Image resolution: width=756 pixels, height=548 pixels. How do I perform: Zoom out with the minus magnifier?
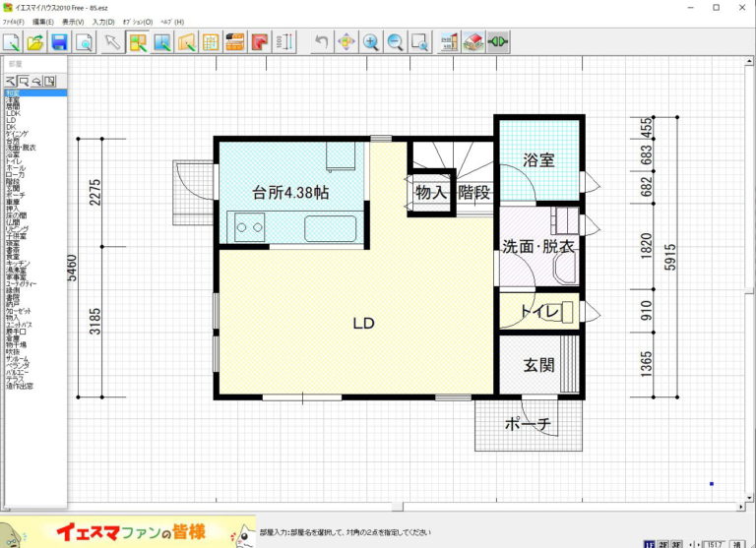coord(396,42)
